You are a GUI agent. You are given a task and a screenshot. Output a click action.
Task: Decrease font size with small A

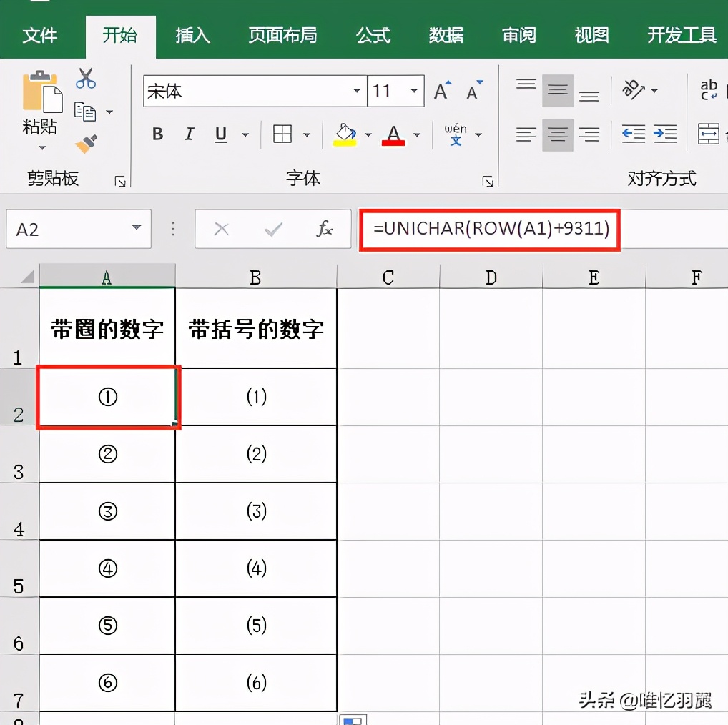tap(474, 91)
